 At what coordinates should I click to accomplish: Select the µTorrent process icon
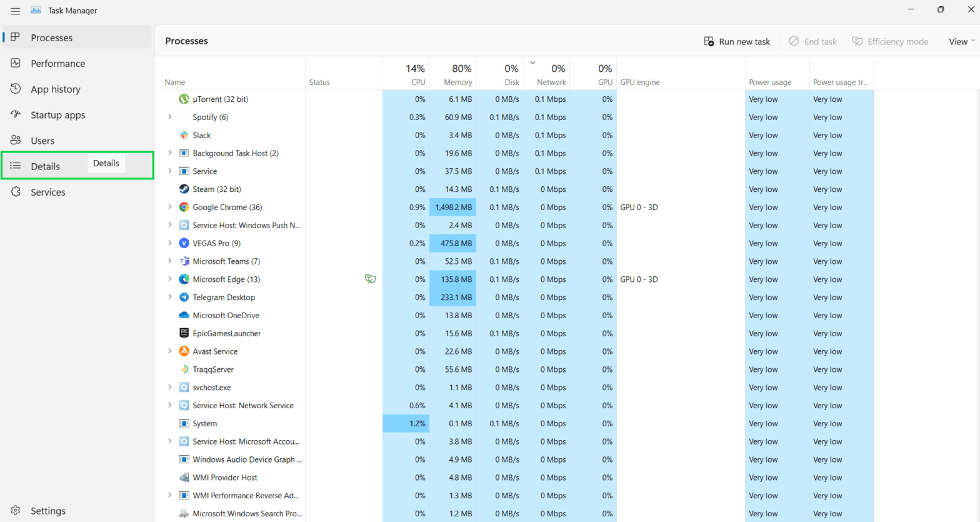[184, 99]
